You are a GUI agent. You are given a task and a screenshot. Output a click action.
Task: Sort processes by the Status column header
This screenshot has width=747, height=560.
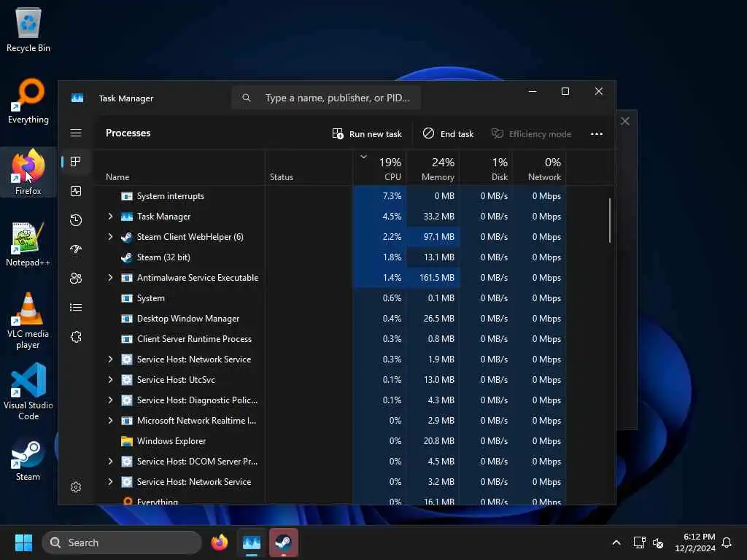pyautogui.click(x=309, y=168)
